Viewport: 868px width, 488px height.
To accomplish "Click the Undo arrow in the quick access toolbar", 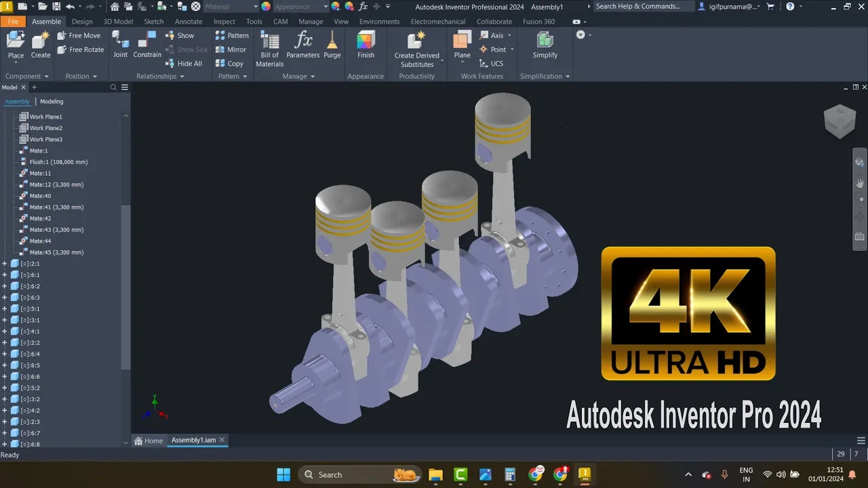I will 70,6.
